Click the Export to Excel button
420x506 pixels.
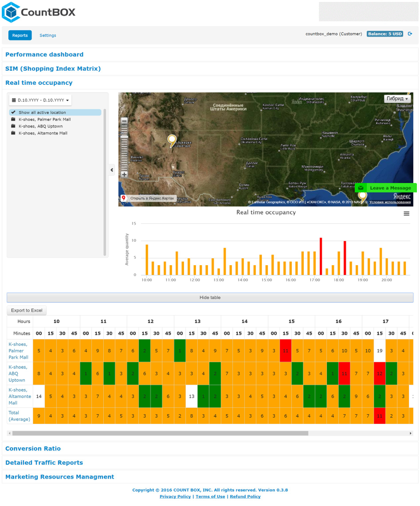[27, 311]
